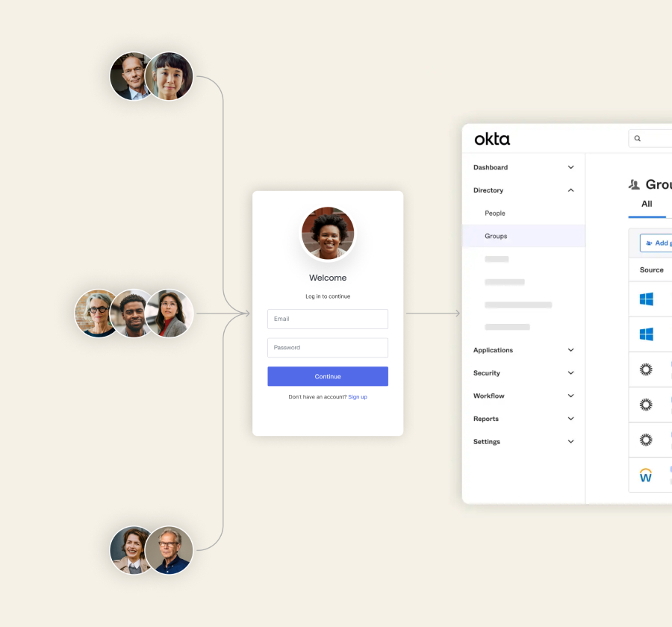Expand the Dashboard menu section

tap(570, 168)
